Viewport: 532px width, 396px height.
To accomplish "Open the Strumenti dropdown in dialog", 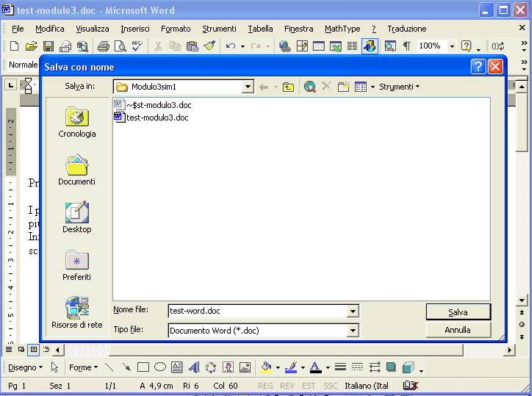I will [399, 87].
